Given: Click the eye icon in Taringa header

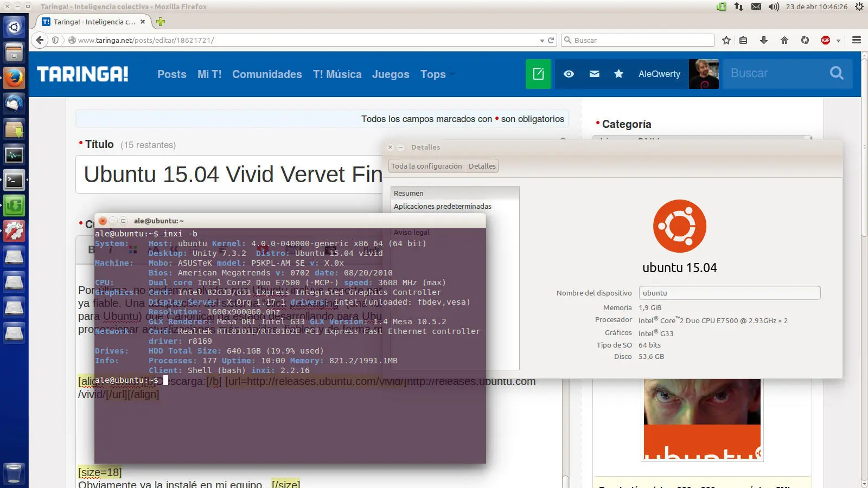Looking at the screenshot, I should point(569,74).
